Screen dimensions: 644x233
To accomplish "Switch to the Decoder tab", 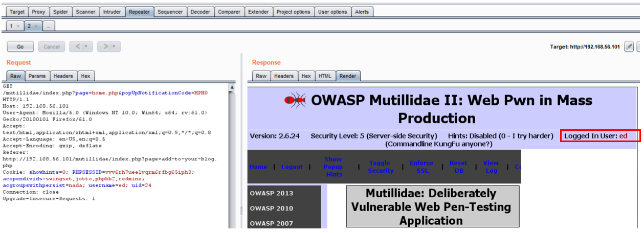I will pos(200,12).
